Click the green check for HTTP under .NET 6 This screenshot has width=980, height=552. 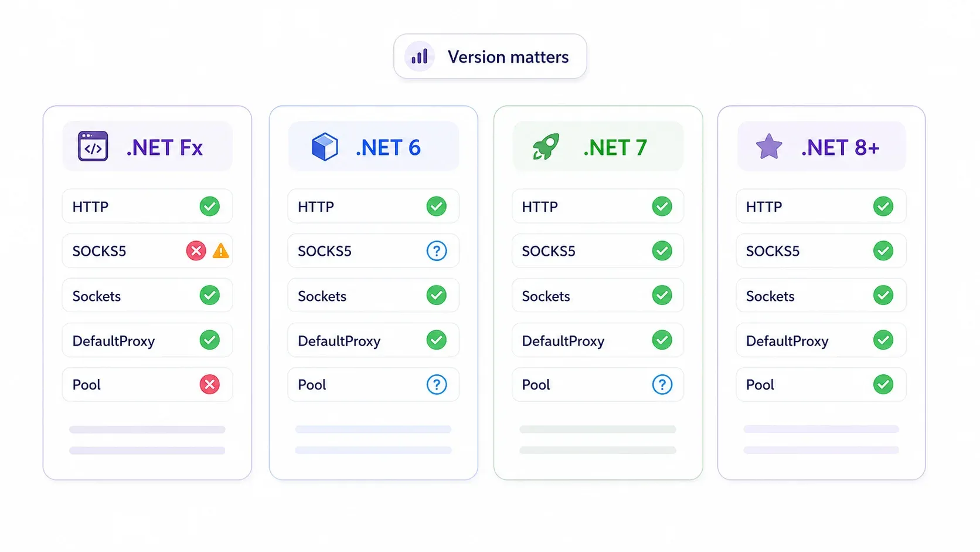click(436, 206)
